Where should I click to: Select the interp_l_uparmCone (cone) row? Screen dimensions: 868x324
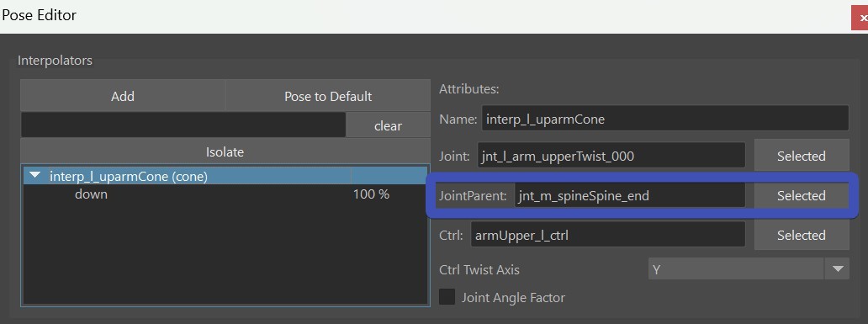click(225, 176)
